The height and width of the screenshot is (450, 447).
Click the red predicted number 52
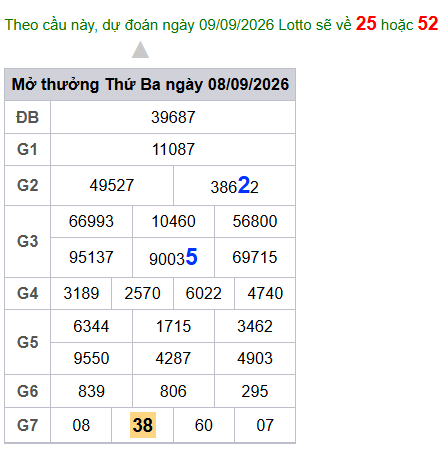428,24
